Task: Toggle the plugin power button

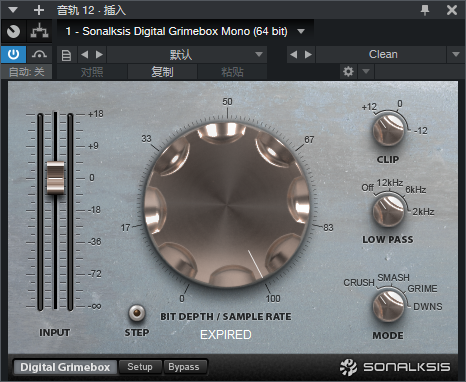Action: point(13,54)
